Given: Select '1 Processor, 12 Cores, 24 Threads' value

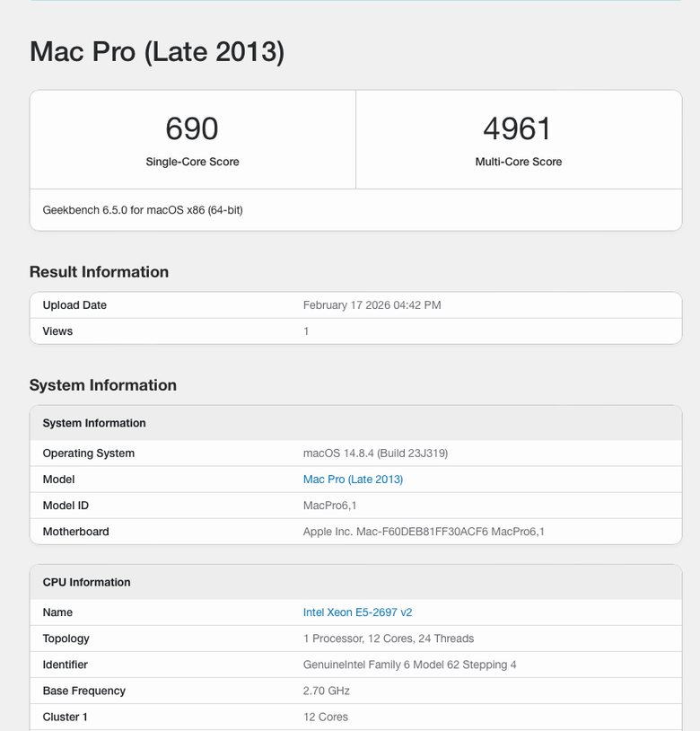Looking at the screenshot, I should 389,639.
